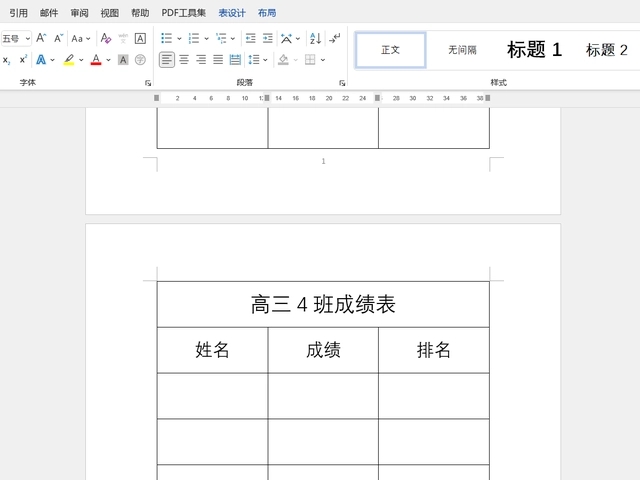Apply red font color
Viewport: 640px width, 480px height.
(96, 60)
